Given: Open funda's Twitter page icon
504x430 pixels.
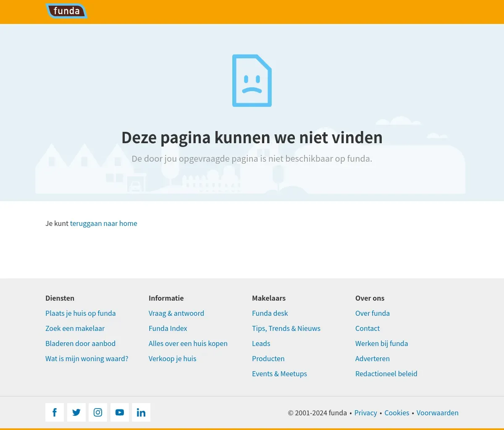Looking at the screenshot, I should point(76,412).
